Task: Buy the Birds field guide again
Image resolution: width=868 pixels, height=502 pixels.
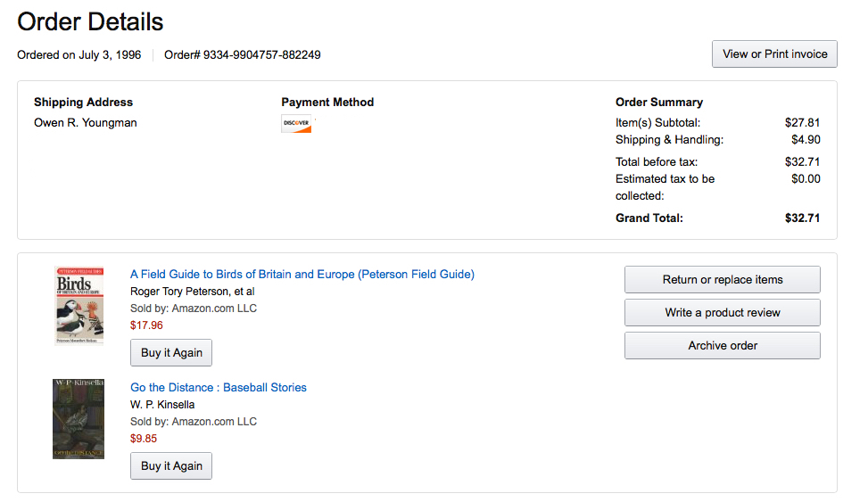Action: point(171,352)
